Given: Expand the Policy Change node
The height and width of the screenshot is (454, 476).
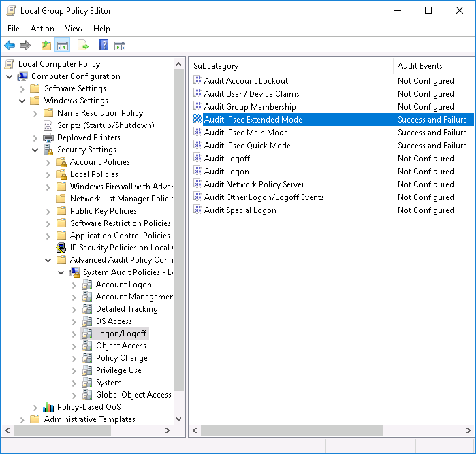Looking at the screenshot, I should [x=74, y=359].
